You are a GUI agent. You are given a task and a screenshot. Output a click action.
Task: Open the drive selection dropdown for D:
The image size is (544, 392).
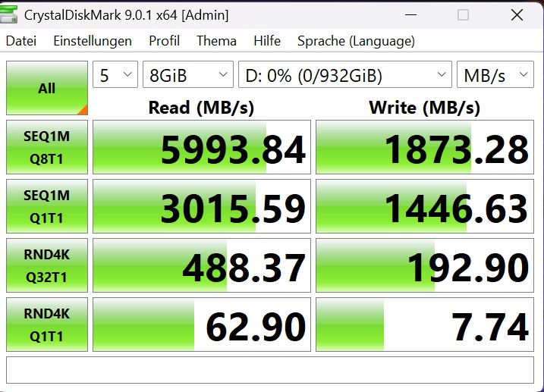(344, 75)
